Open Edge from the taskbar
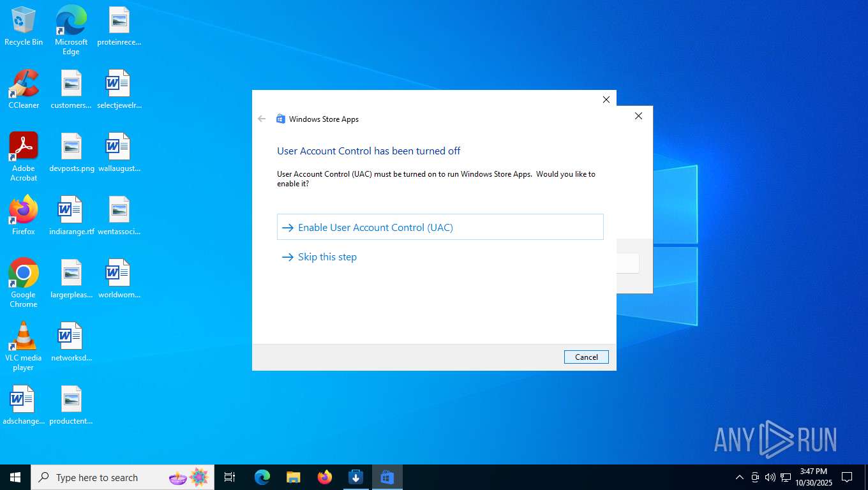The width and height of the screenshot is (868, 490). click(262, 477)
